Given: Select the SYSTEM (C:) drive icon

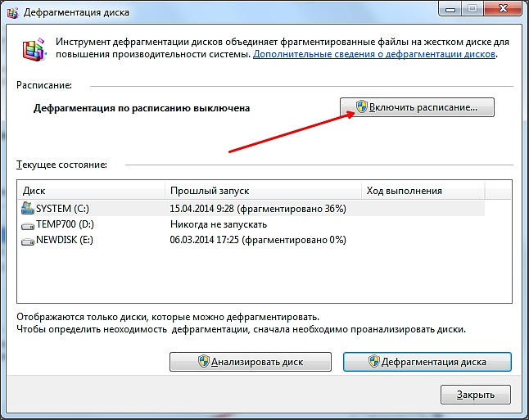Looking at the screenshot, I should (28, 209).
